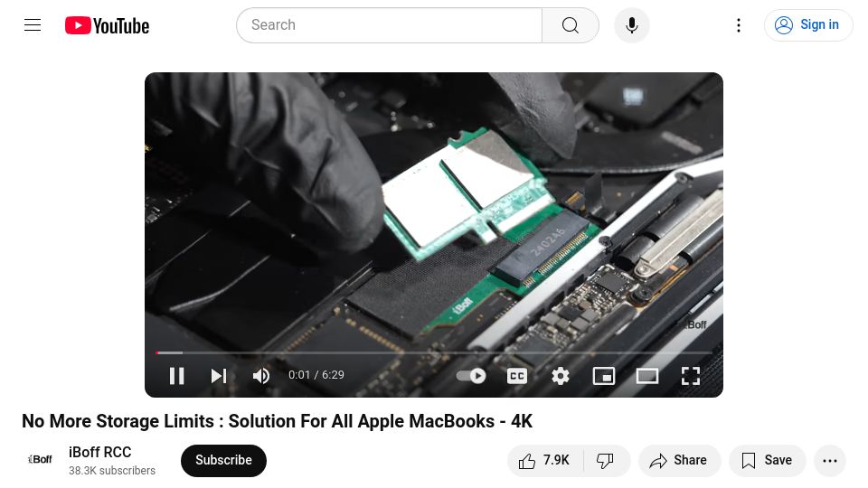Viewport: 868px width, 488px height.
Task: Open the hamburger guide menu
Action: [x=33, y=25]
